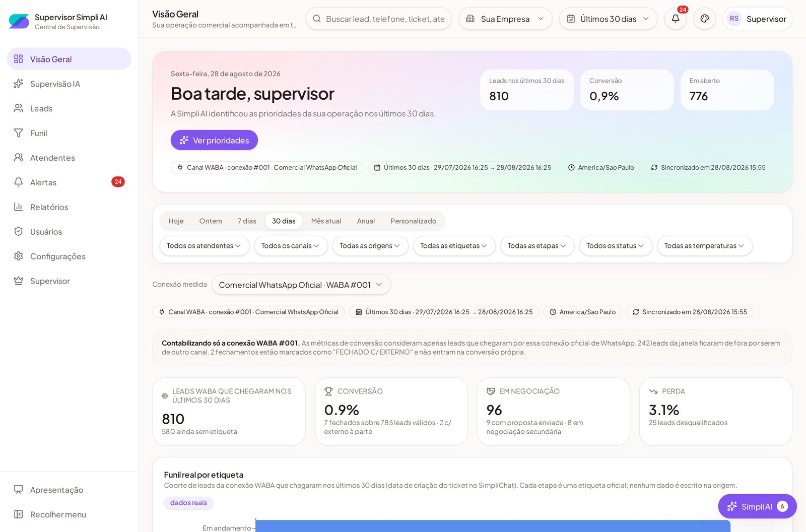Image resolution: width=806 pixels, height=532 pixels.
Task: Expand the Todas as etiquetas filter
Action: pyautogui.click(x=454, y=246)
